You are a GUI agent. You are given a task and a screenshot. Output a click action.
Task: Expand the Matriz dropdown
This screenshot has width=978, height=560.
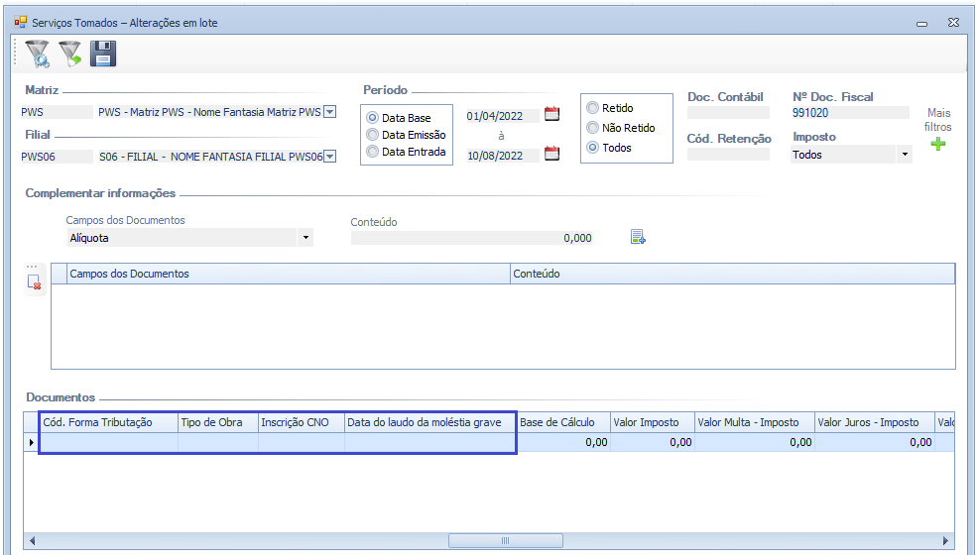pyautogui.click(x=330, y=112)
